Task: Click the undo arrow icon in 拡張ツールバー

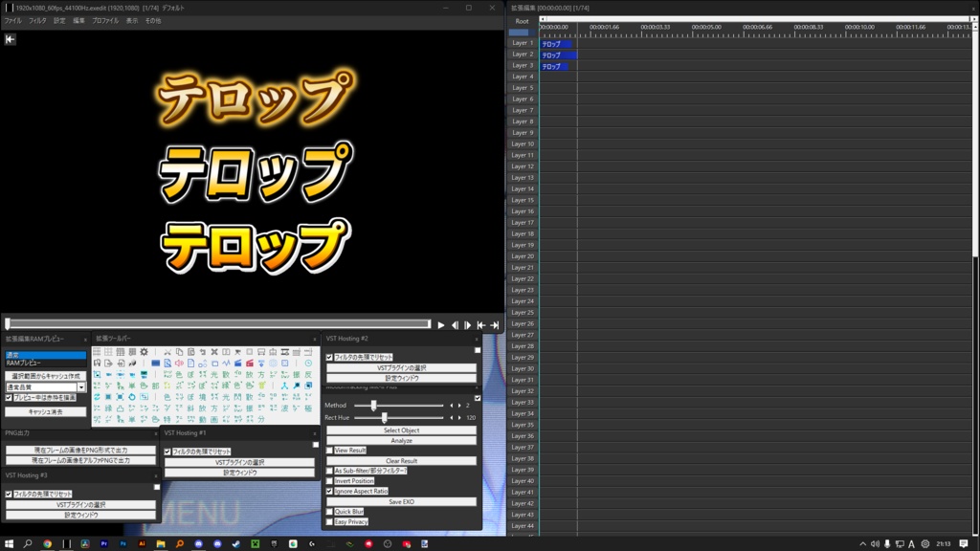Action: coord(203,352)
